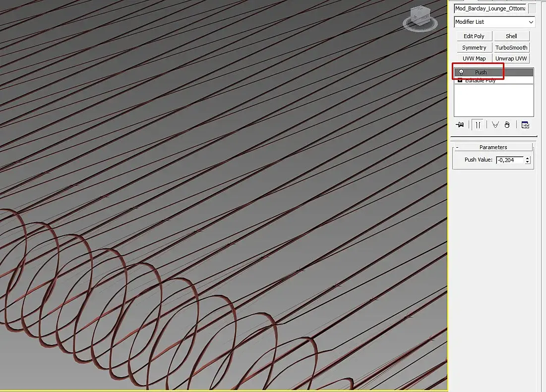
Task: Click Make Unique icon
Action: (495, 124)
